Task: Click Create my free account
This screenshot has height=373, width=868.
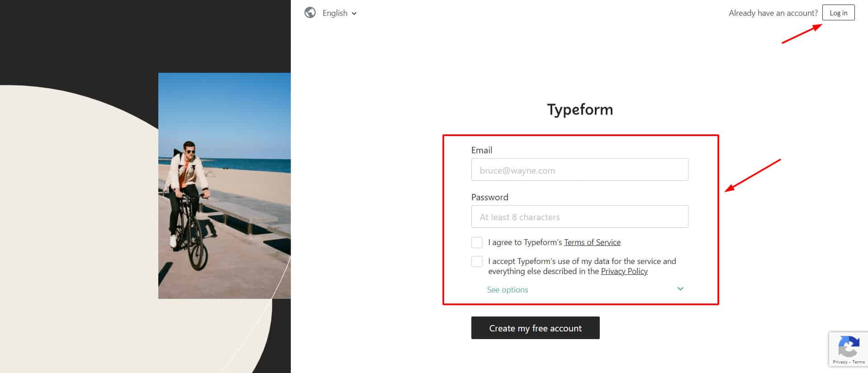Action: coord(535,328)
